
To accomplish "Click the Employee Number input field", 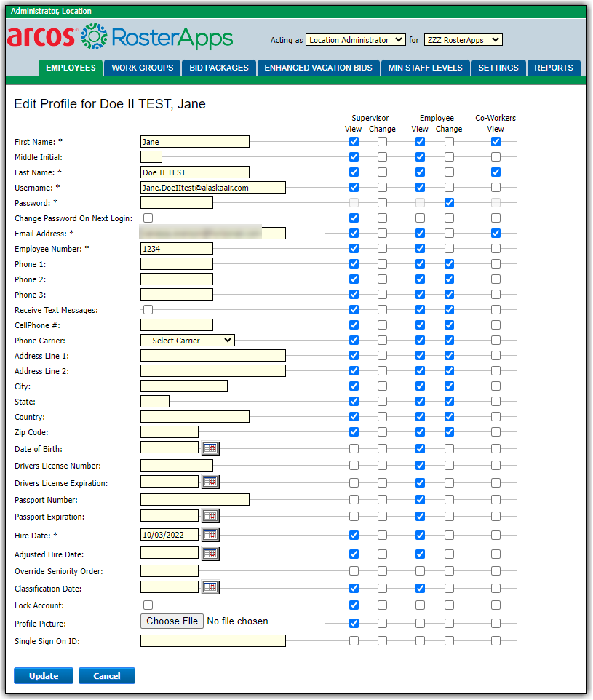I will pos(177,249).
